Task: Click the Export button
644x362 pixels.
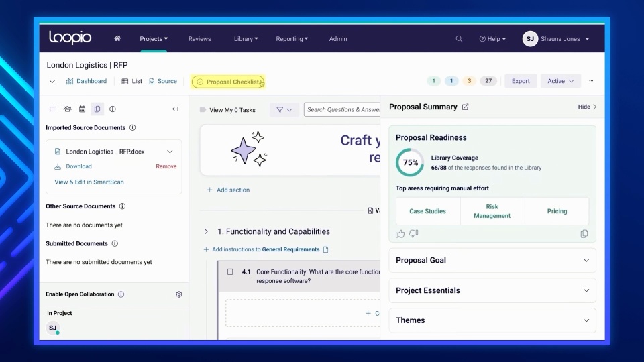Action: click(x=521, y=81)
